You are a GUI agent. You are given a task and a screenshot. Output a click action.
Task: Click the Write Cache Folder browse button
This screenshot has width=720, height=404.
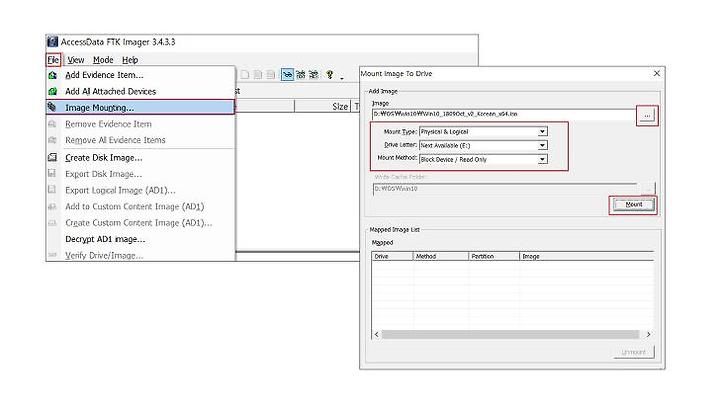pyautogui.click(x=648, y=189)
